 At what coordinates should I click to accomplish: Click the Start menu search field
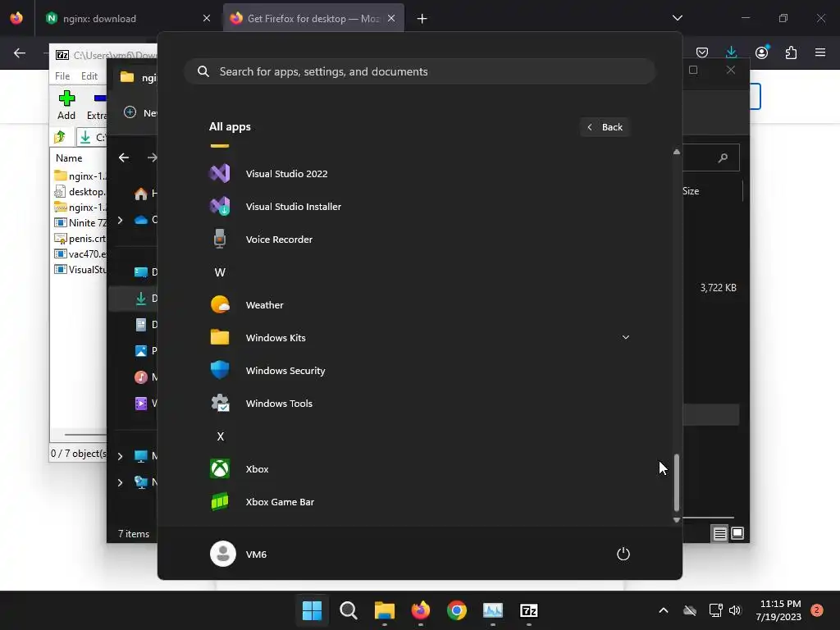coord(419,71)
